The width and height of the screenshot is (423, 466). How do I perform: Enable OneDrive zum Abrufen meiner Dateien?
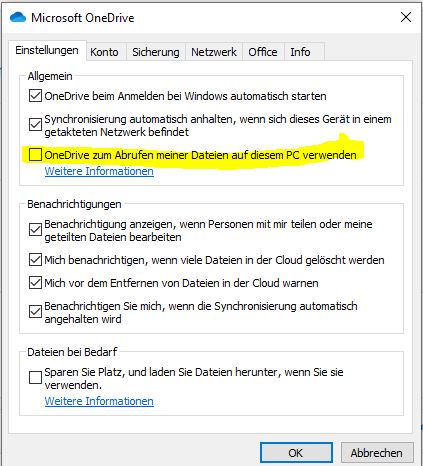point(35,155)
